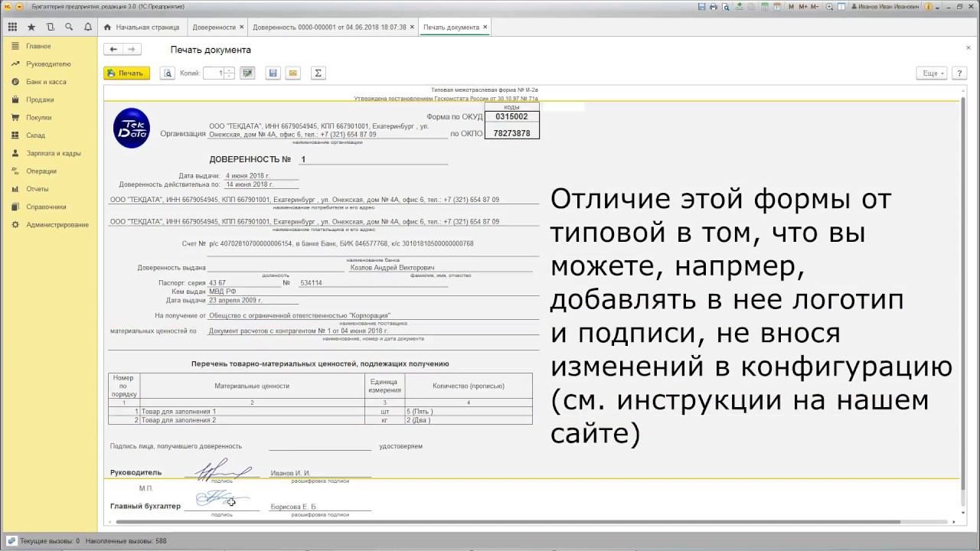Go to Начальная страница home tab
Screen dimensions: 980x551
(x=142, y=27)
